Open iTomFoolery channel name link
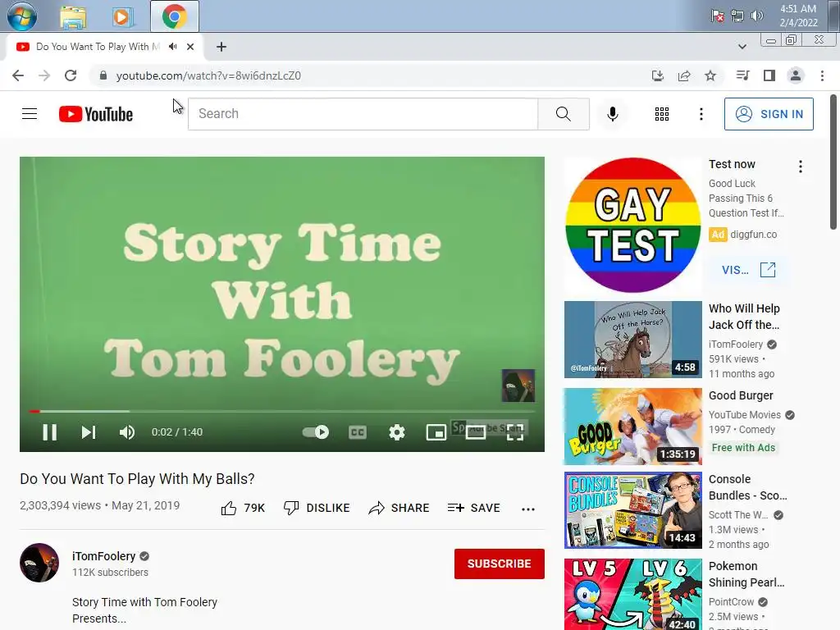The image size is (840, 630). pos(104,556)
